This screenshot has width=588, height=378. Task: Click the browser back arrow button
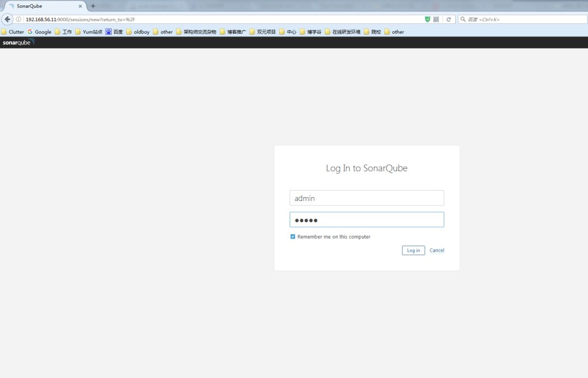[x=7, y=19]
